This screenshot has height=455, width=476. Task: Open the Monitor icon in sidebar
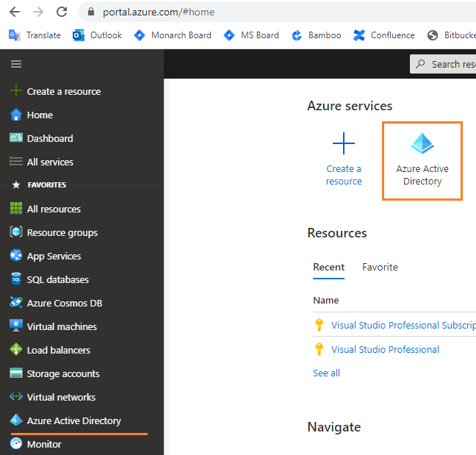15,444
